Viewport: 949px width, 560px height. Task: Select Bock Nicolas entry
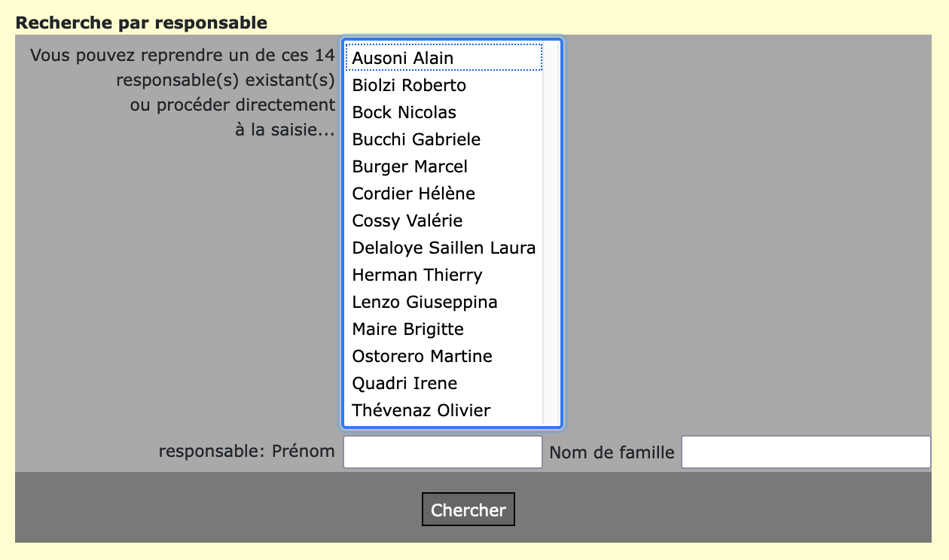pyautogui.click(x=404, y=112)
